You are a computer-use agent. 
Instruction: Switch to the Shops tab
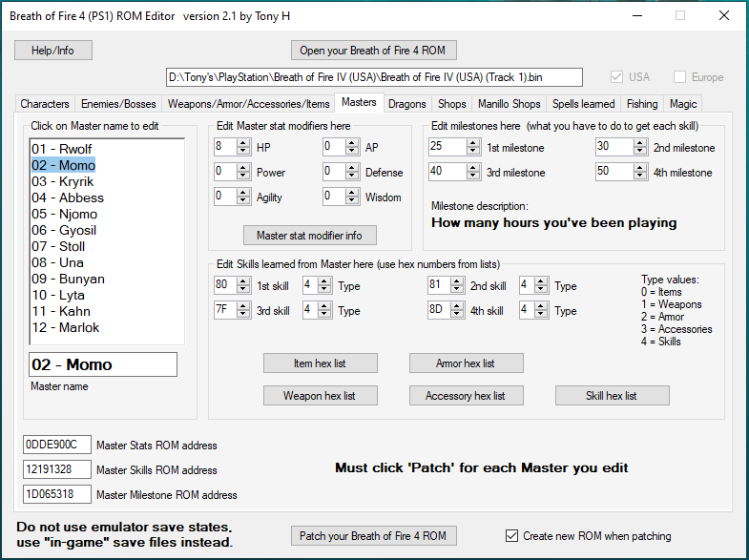click(x=451, y=104)
